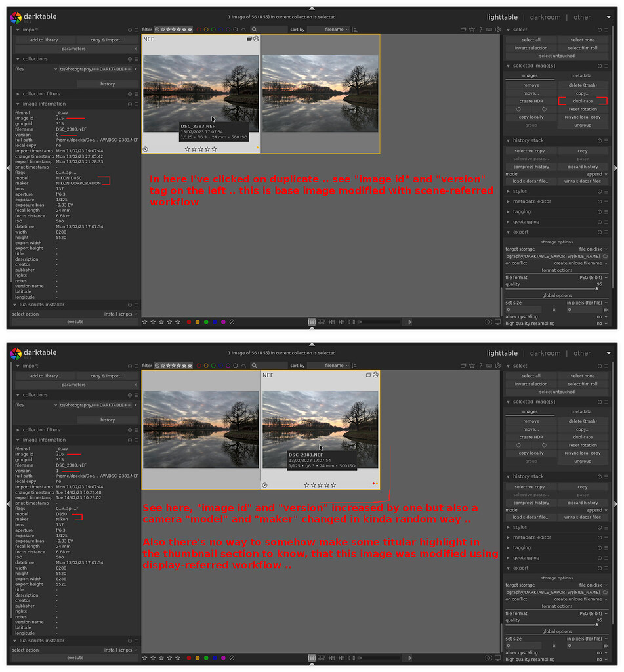The width and height of the screenshot is (624, 672).
Task: Switch to culling layout mode
Action: 331,322
